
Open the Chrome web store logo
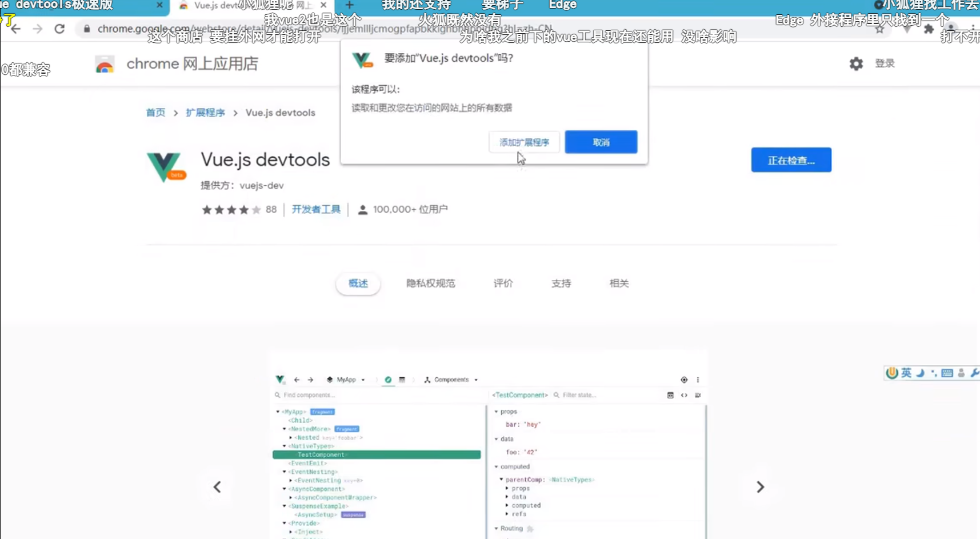click(x=105, y=64)
